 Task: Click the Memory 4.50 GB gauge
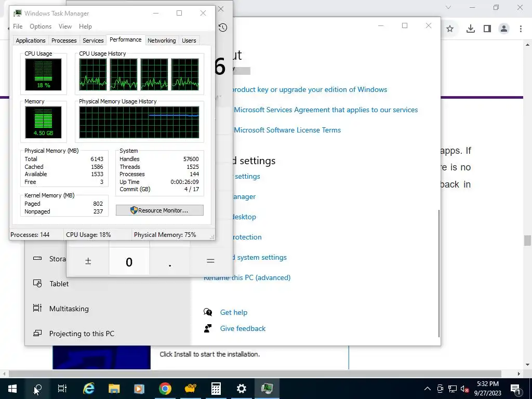[x=43, y=122]
